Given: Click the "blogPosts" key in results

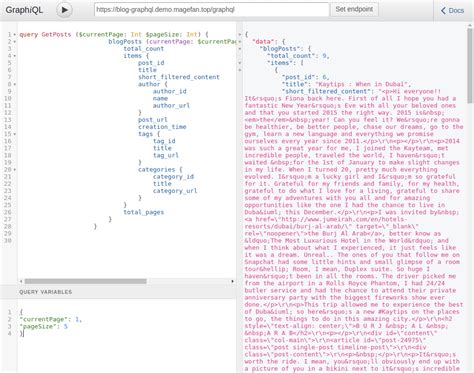Looking at the screenshot, I should click(281, 49).
